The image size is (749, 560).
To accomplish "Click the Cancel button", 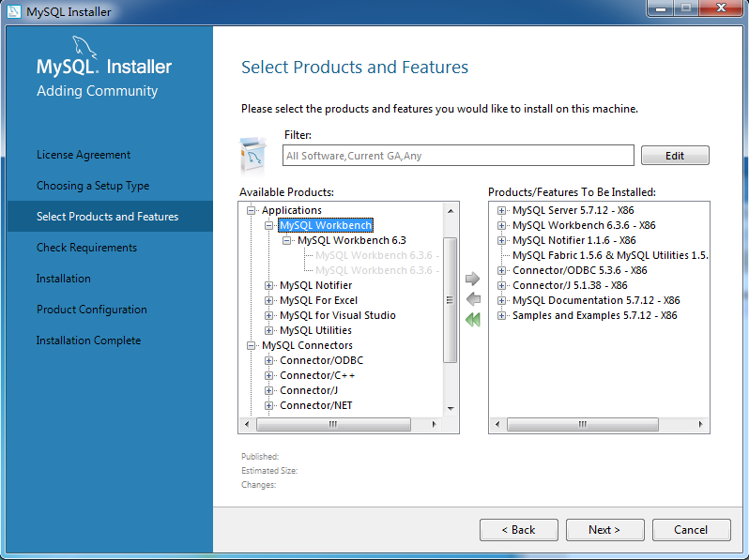I will 691,530.
